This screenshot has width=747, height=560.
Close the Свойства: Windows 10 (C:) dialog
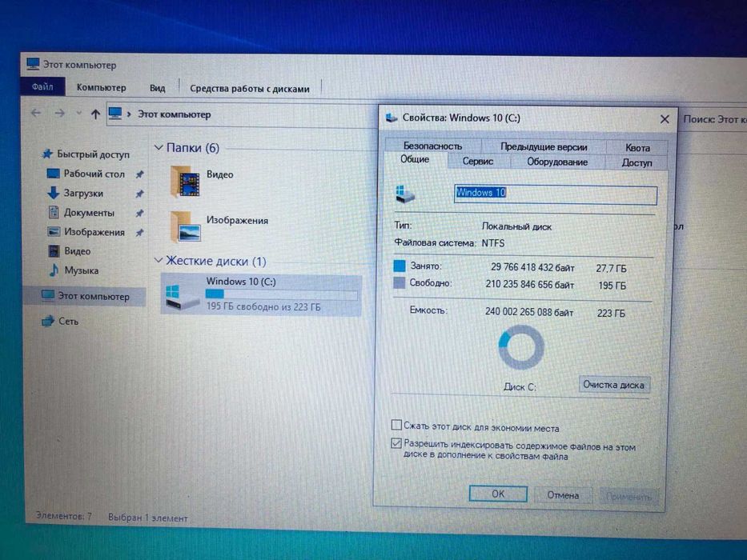point(665,119)
